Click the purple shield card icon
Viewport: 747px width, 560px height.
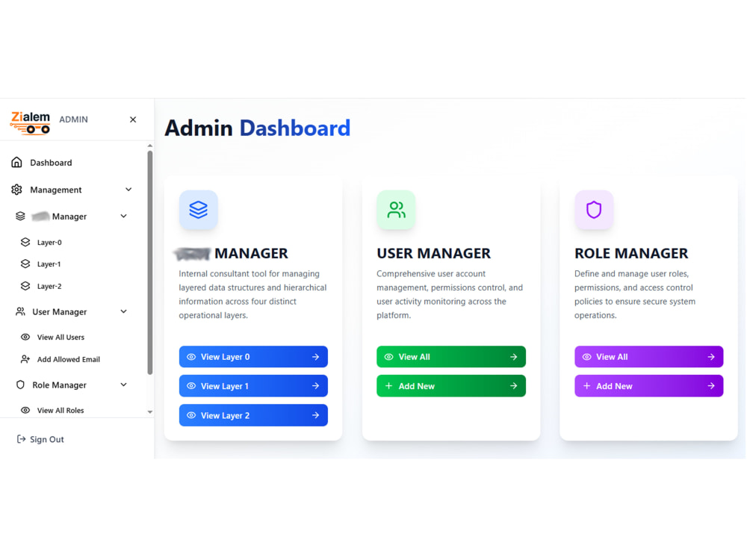[x=594, y=210]
